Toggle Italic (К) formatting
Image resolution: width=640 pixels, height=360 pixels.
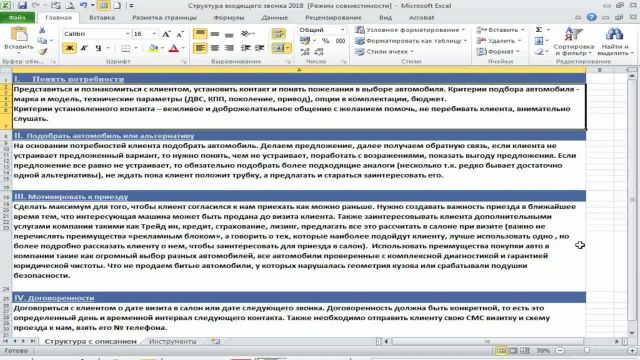coord(84,48)
